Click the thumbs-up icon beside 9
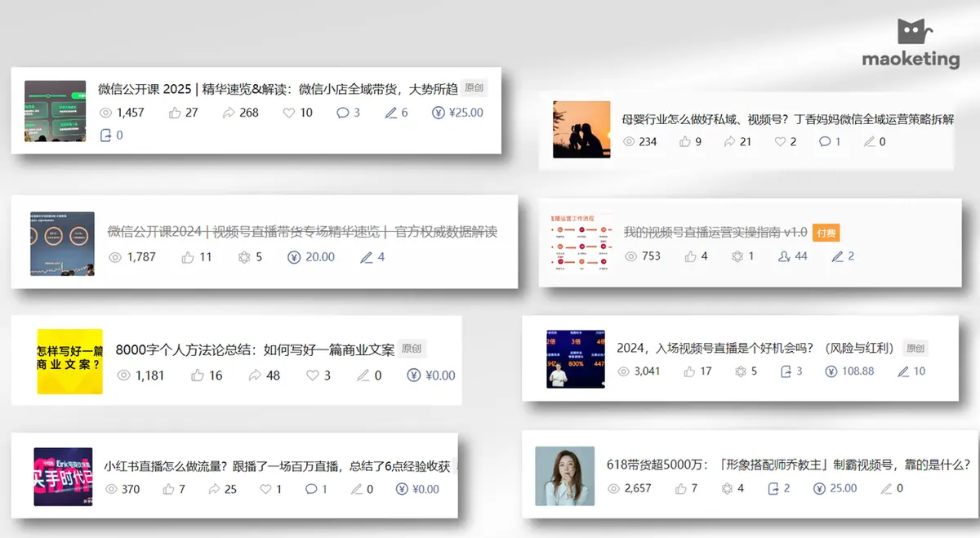 pos(685,141)
